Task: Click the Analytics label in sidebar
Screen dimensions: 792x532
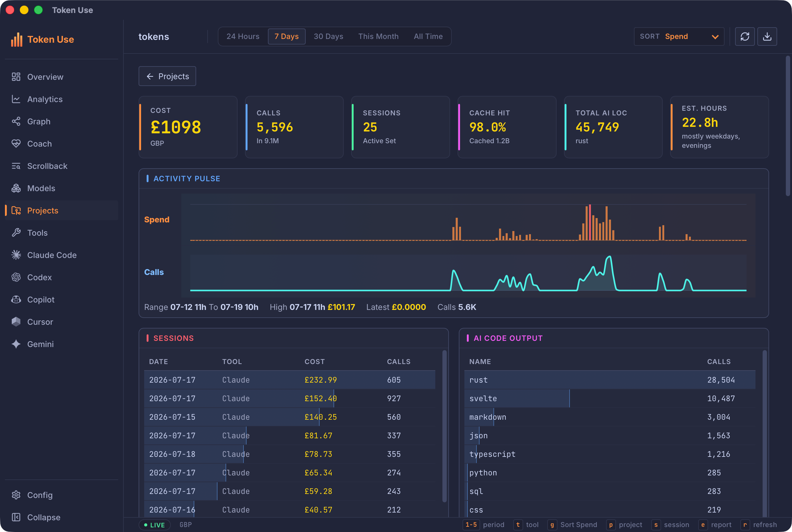Action: click(x=45, y=99)
